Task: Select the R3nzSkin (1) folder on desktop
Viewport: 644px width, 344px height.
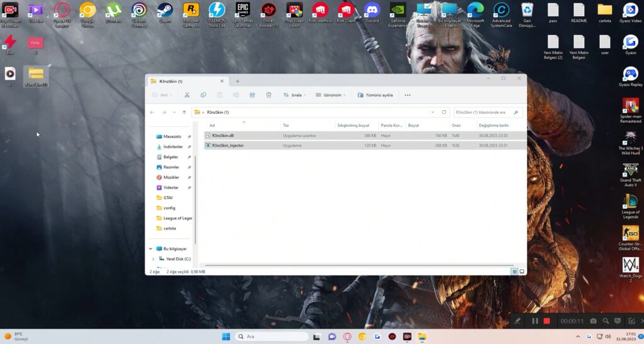Action: (36, 77)
